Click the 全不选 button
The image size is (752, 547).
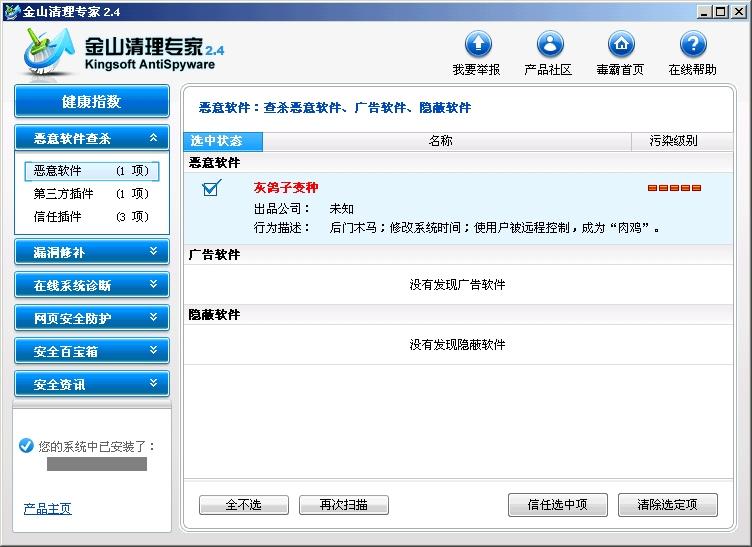click(244, 505)
